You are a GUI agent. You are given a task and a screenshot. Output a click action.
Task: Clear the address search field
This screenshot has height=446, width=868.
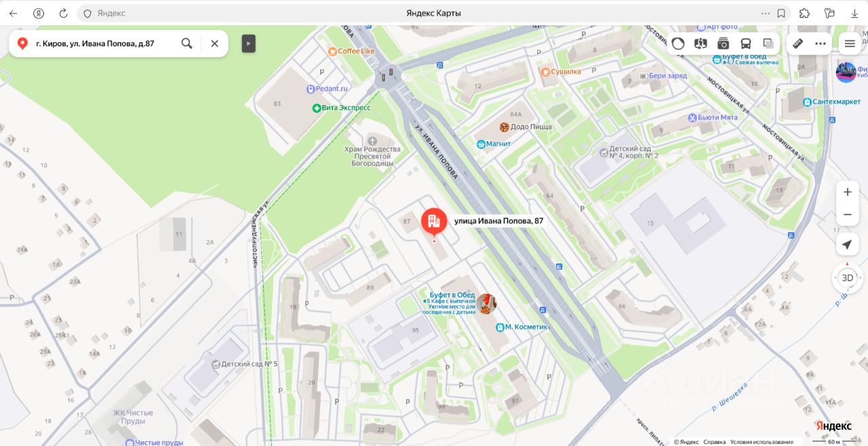tap(214, 43)
